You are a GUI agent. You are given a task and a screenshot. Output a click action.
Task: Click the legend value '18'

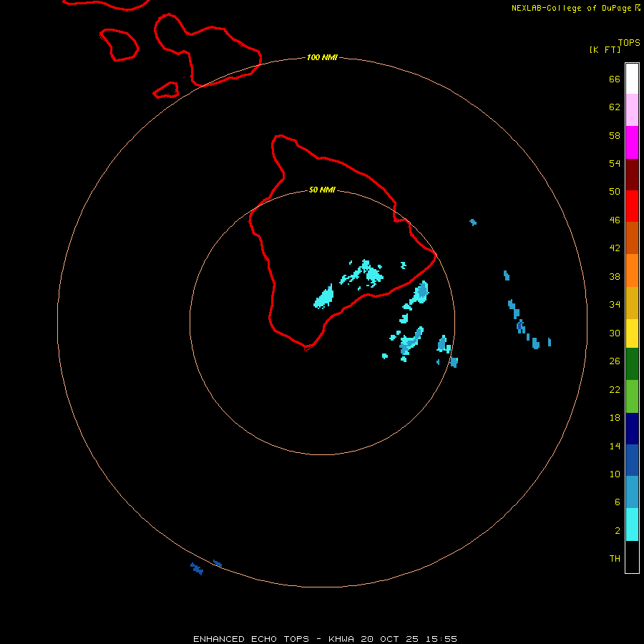(615, 418)
